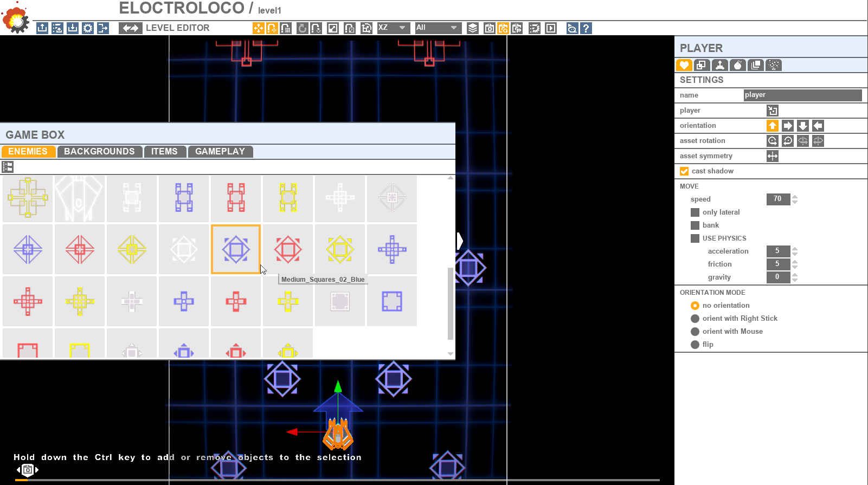
Task: Select the bomb icon tab in Player panel
Action: (x=737, y=65)
